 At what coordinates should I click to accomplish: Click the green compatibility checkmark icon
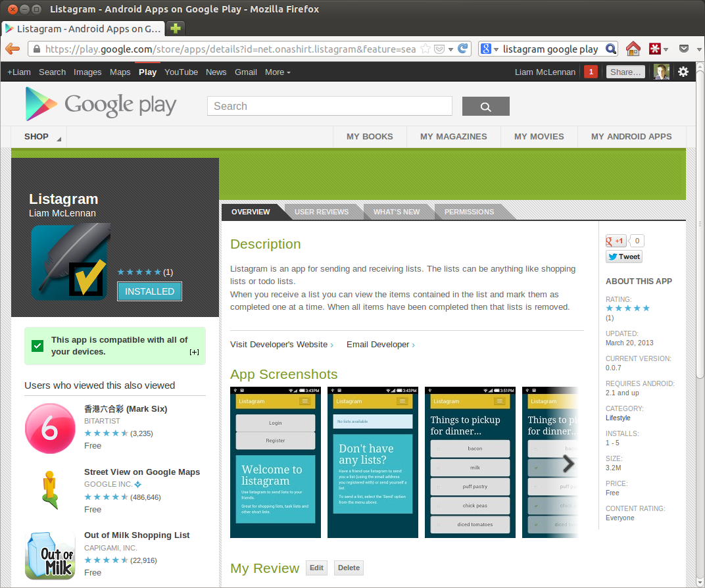(37, 346)
